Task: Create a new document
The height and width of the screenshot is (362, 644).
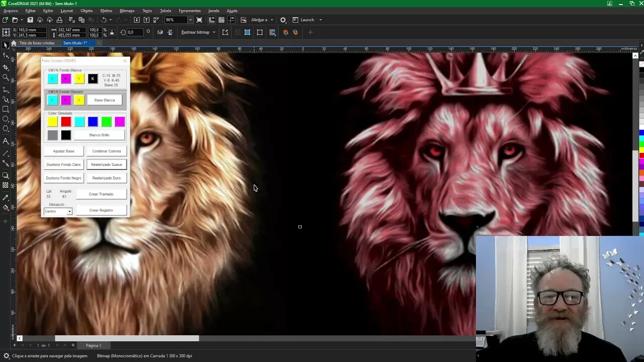Action: pos(5,20)
